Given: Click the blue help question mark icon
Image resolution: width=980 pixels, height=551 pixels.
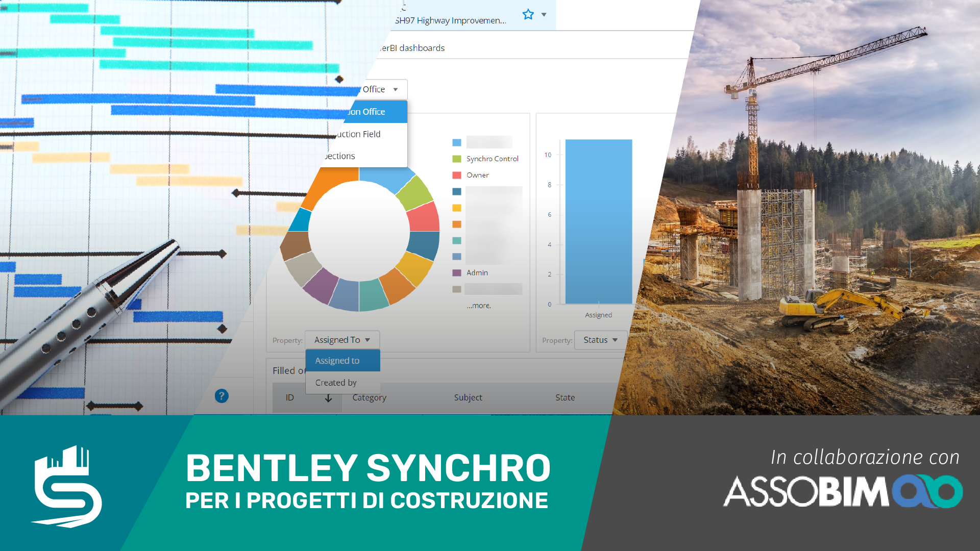Looking at the screenshot, I should tap(222, 396).
